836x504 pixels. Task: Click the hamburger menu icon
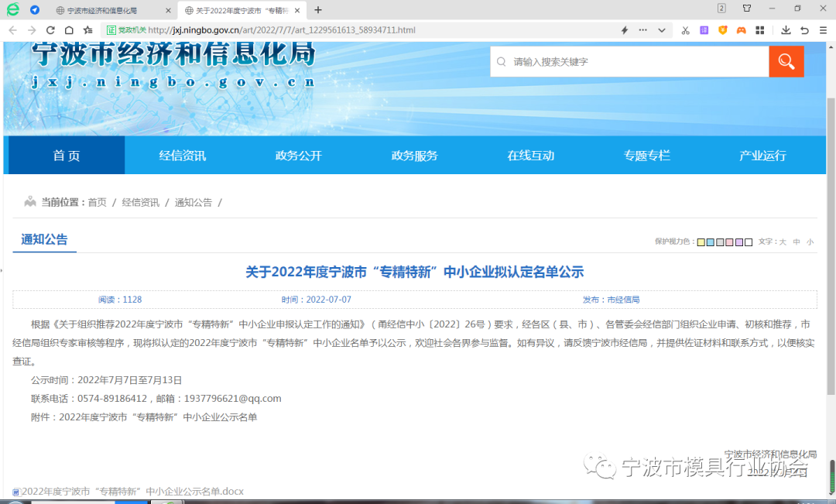click(823, 29)
